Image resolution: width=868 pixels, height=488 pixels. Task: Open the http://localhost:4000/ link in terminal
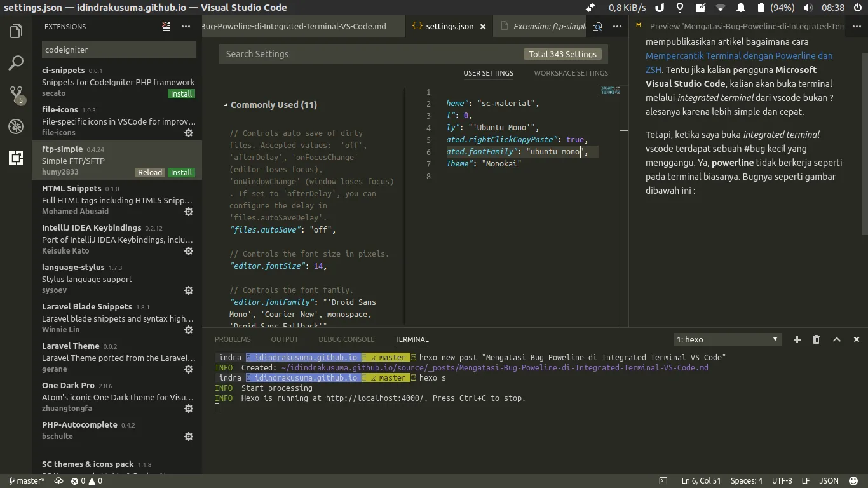click(x=374, y=398)
